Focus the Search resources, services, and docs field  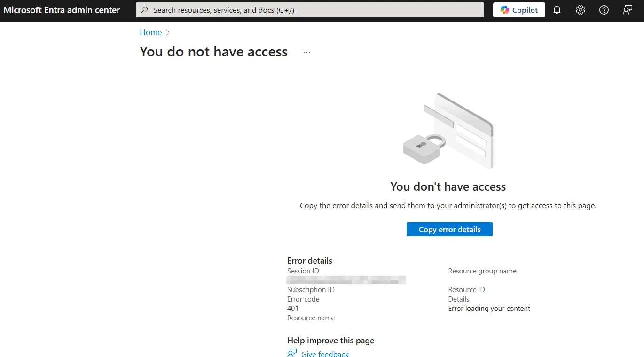pyautogui.click(x=310, y=10)
